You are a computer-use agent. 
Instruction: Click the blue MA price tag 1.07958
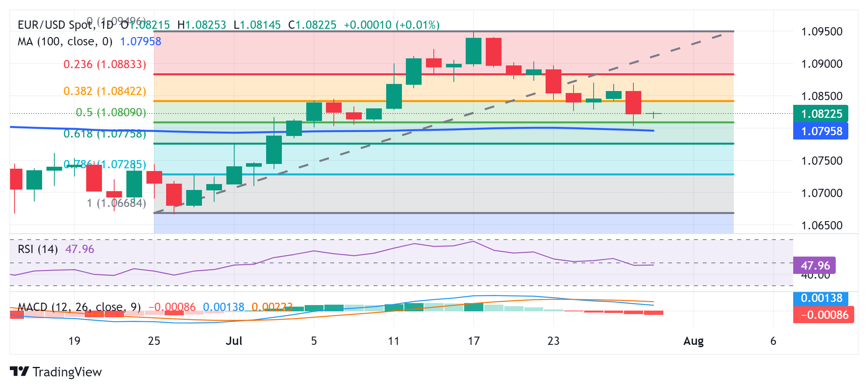click(x=821, y=131)
